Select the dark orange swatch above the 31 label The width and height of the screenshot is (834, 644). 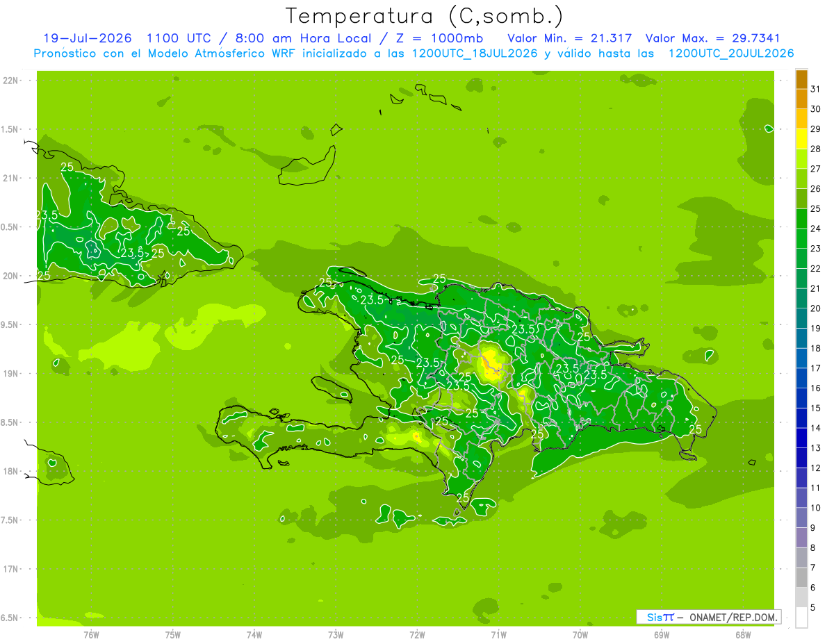click(x=801, y=79)
